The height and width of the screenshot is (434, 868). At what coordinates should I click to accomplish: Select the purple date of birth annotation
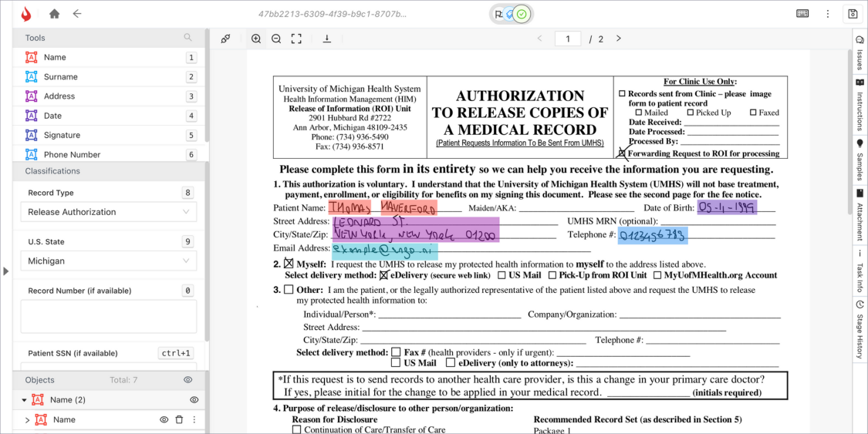click(x=727, y=207)
